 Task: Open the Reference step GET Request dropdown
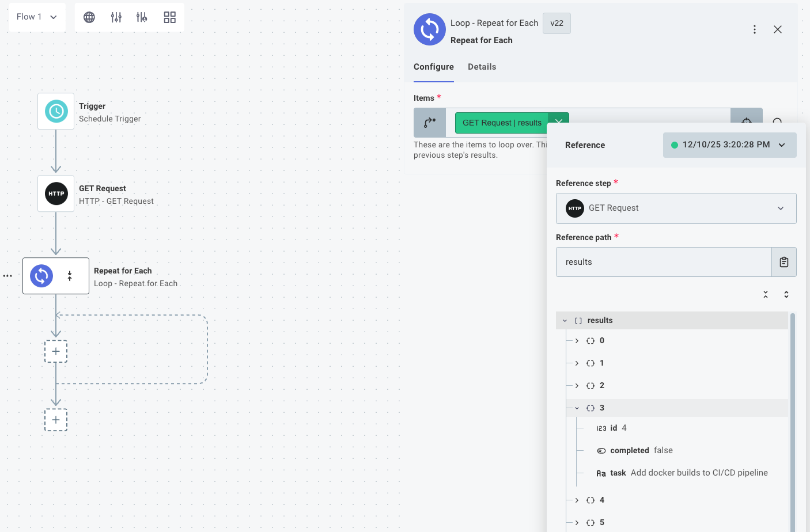(x=676, y=208)
